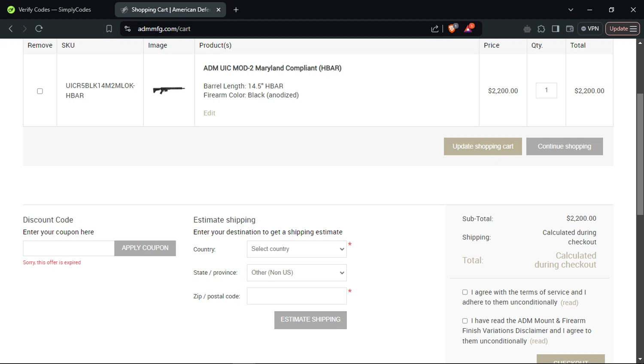The image size is (644, 364).
Task: Open Brave Wallet icon
Action: (570, 29)
